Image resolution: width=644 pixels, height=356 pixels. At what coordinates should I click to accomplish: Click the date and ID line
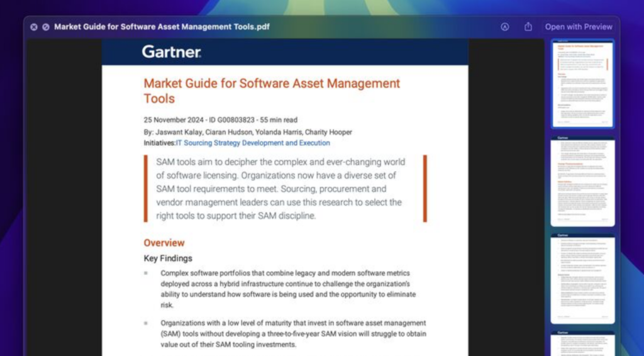coord(221,120)
